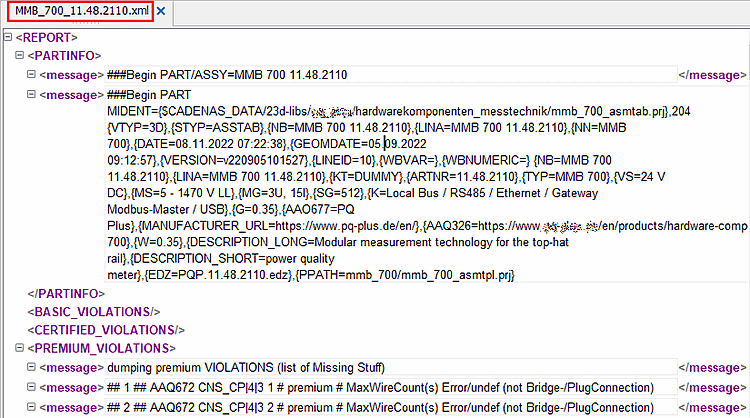The image size is (750, 418).
Task: Click the 'dumping premium VIOLATIONS (list of Missing Stuff)' field
Action: [x=391, y=367]
